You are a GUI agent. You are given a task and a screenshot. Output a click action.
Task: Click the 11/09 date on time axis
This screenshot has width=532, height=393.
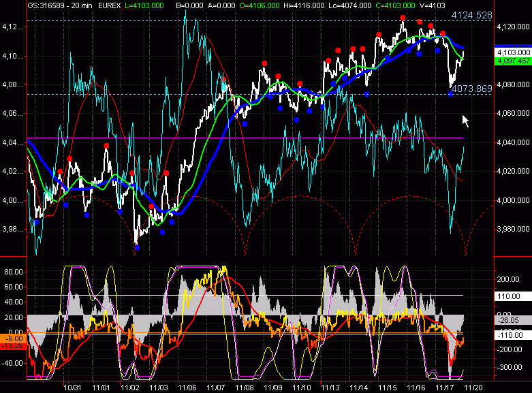tap(273, 388)
